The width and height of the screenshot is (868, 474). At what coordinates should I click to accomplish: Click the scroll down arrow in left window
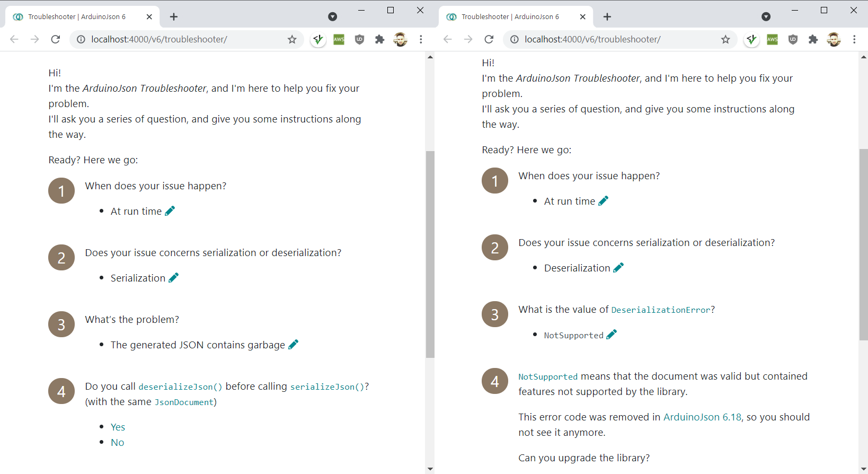[x=430, y=469]
